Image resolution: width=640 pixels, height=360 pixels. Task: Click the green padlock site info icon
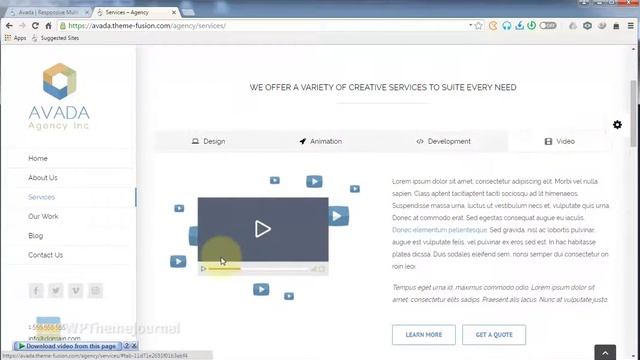coord(63,26)
